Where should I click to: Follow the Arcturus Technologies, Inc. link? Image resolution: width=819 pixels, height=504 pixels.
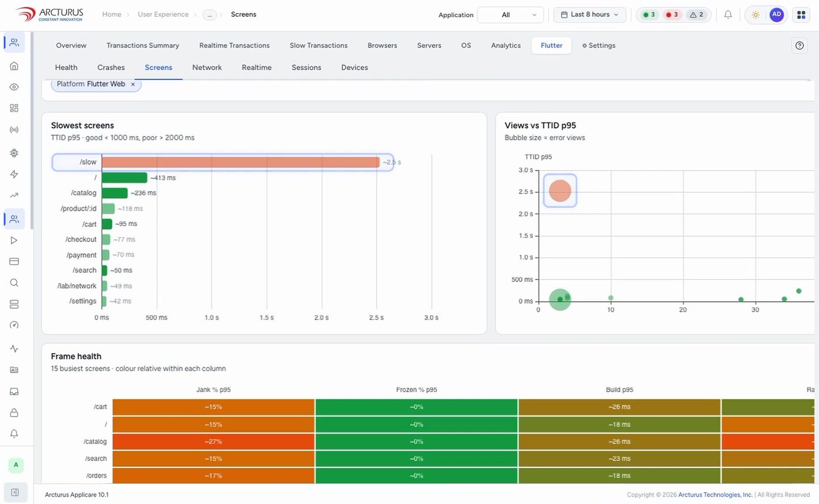[x=715, y=495]
